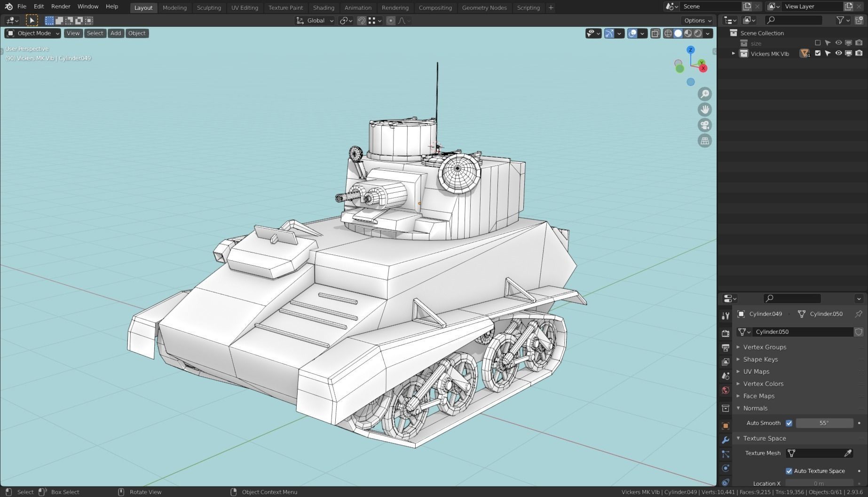Toggle Show Gizmo button
The image size is (868, 497).
(x=609, y=33)
